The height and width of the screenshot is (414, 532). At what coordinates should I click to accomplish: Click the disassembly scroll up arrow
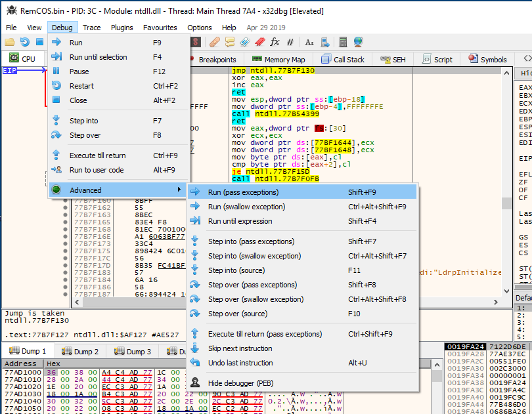point(506,73)
